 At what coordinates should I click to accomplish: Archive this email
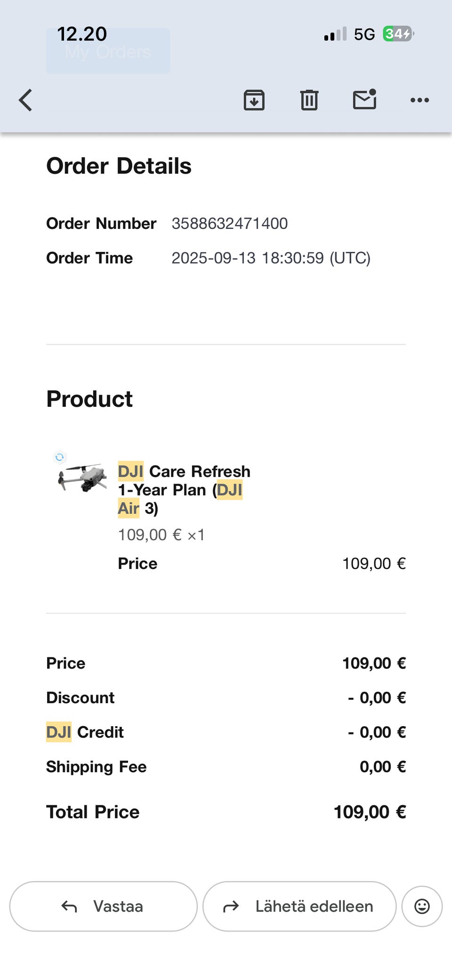[254, 100]
